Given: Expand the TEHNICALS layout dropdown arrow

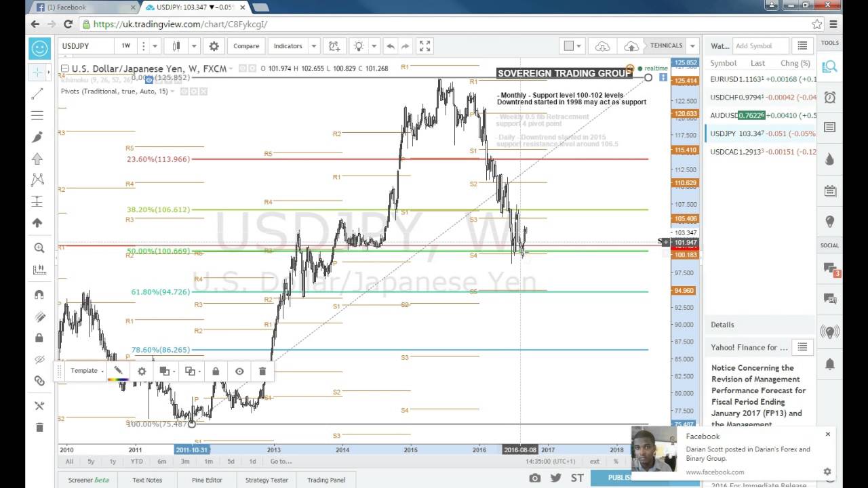Looking at the screenshot, I should point(692,46).
